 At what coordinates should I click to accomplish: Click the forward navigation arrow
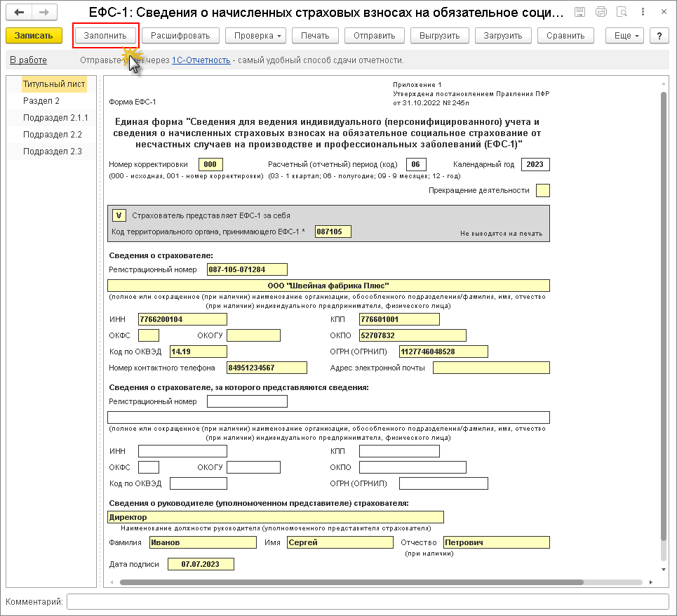click(x=43, y=13)
